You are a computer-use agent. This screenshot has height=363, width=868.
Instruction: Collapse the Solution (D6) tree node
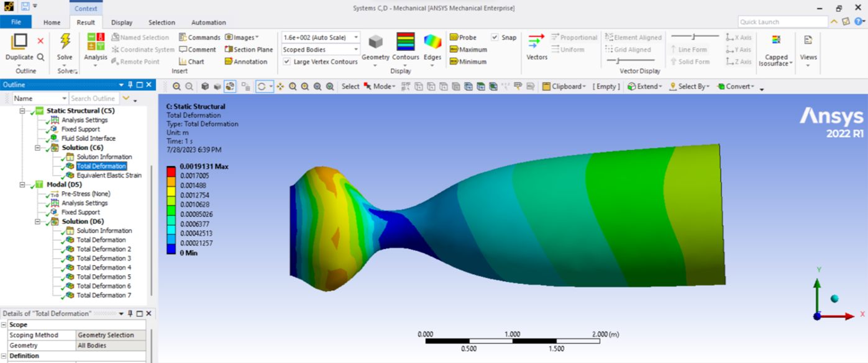coord(38,222)
